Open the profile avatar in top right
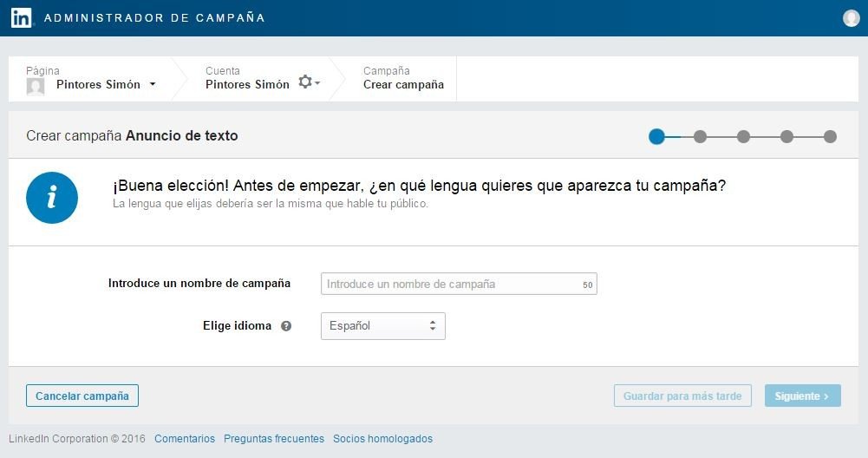 (x=851, y=18)
